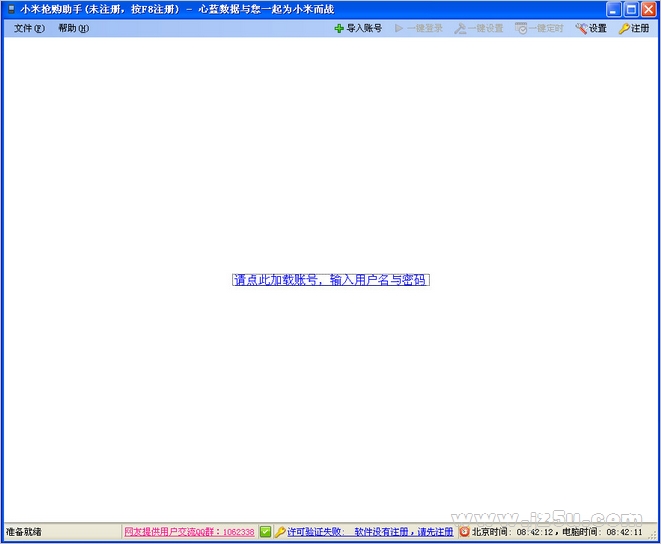Open the 网友提供用户交流QQ群 link
The image size is (661, 544).
[x=189, y=532]
